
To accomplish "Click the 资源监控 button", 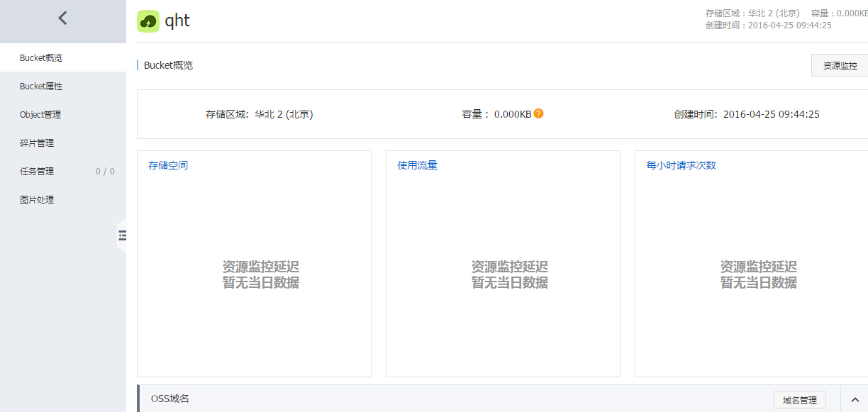I will (x=840, y=65).
